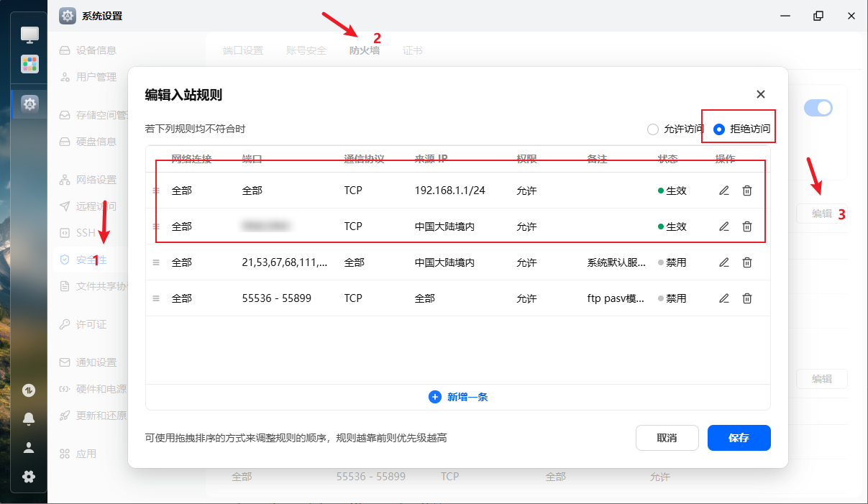Screen dimensions: 868x504
Task: Delete the system default service rule
Action: click(x=747, y=262)
